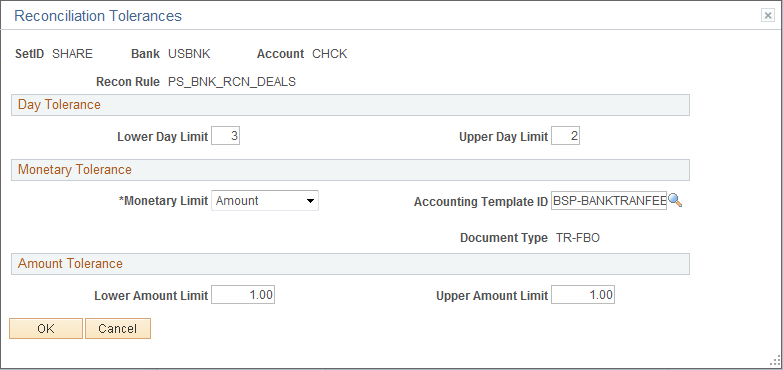Select the Lower Amount Limit field
The image size is (783, 370).
point(243,295)
